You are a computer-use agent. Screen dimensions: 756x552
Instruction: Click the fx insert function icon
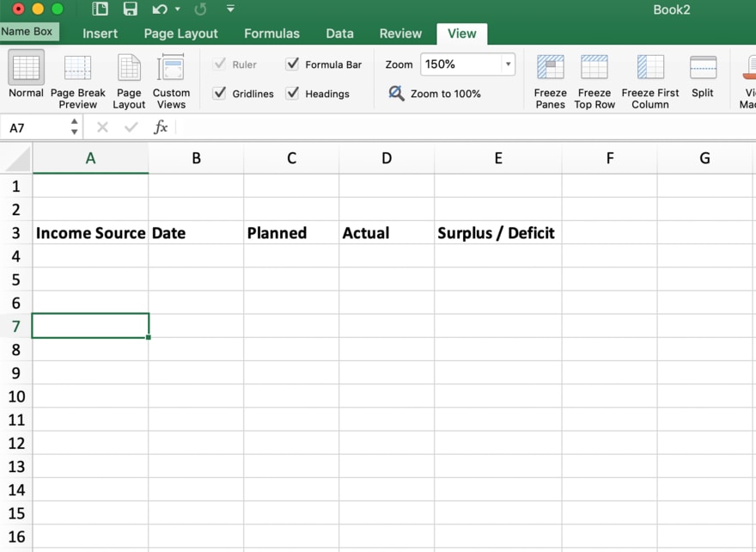coord(161,127)
